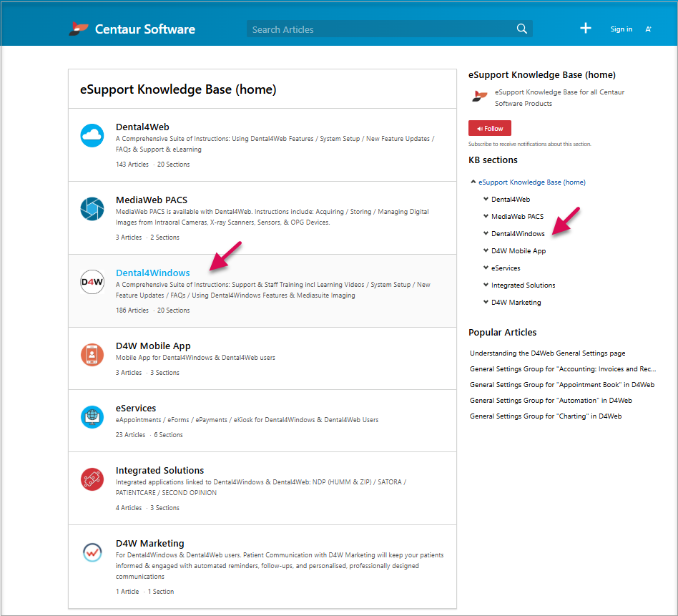Click the Integrated Solutions puzzle icon
Viewport: 678px width, 616px height.
tap(92, 479)
